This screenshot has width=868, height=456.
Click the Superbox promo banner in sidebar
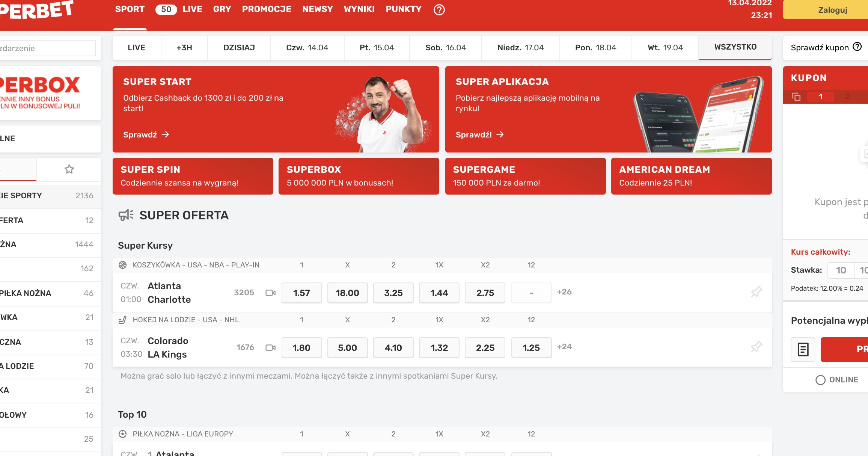[51, 93]
